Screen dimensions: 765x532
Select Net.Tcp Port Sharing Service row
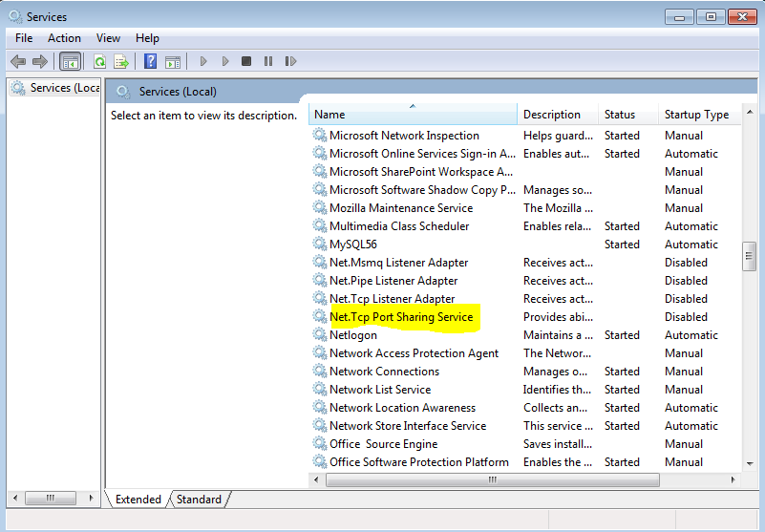pyautogui.click(x=525, y=317)
